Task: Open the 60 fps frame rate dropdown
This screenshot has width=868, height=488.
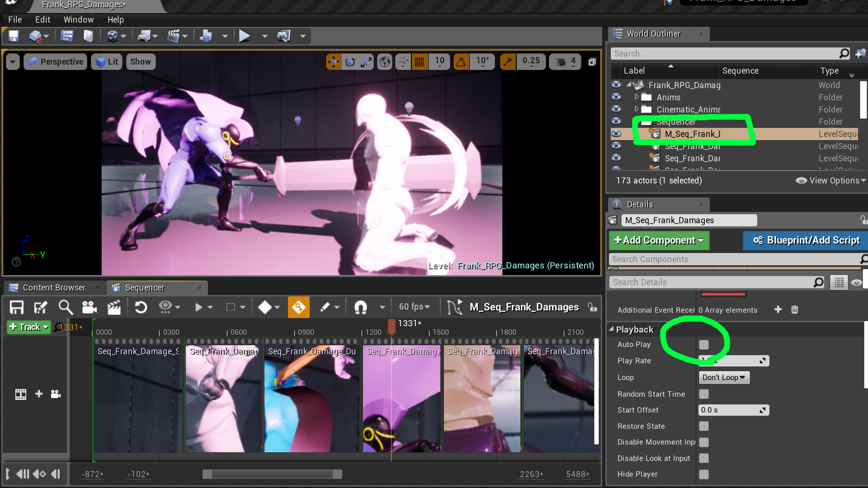Action: tap(414, 307)
